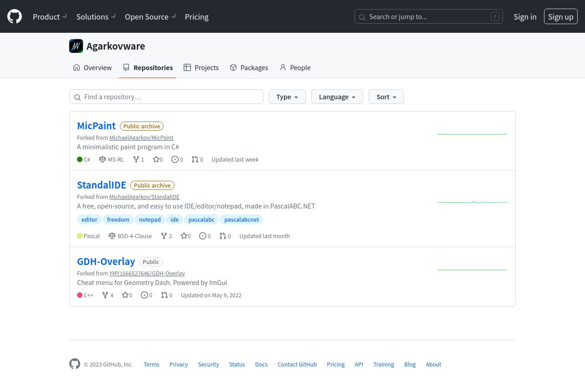Click the notepad topic tag
The width and height of the screenshot is (585, 392).
tap(150, 219)
